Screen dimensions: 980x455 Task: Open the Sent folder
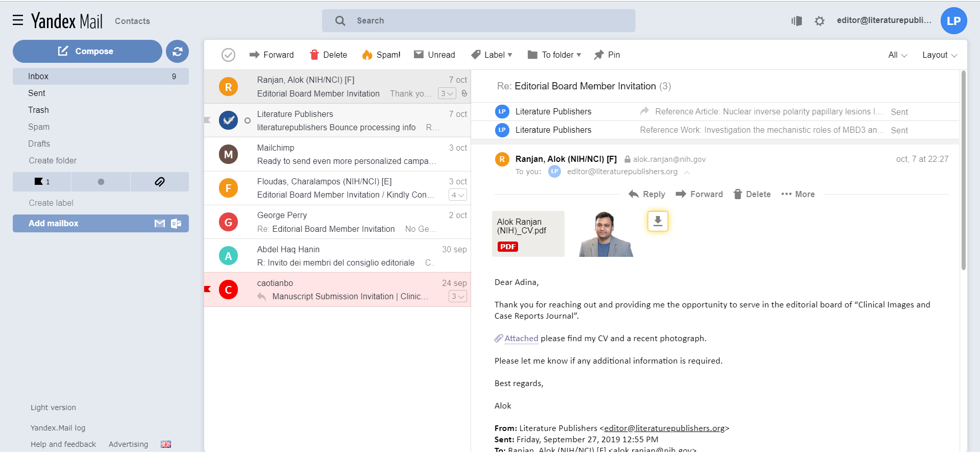coord(37,93)
